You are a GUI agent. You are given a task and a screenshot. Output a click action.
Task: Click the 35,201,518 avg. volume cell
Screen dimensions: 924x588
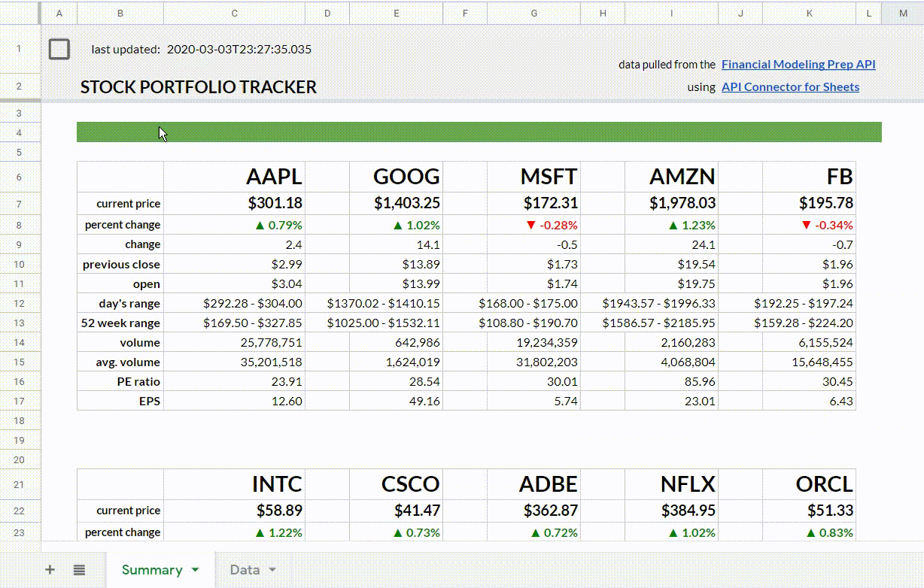click(235, 362)
